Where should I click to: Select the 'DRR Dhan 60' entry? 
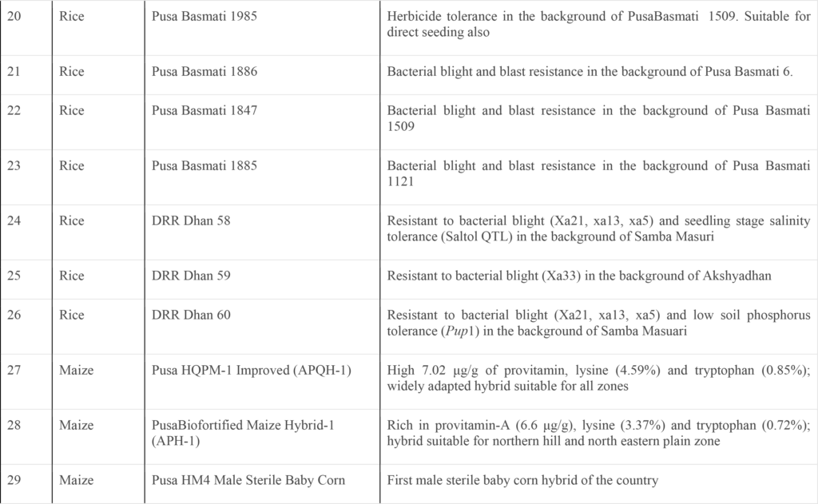point(191,315)
